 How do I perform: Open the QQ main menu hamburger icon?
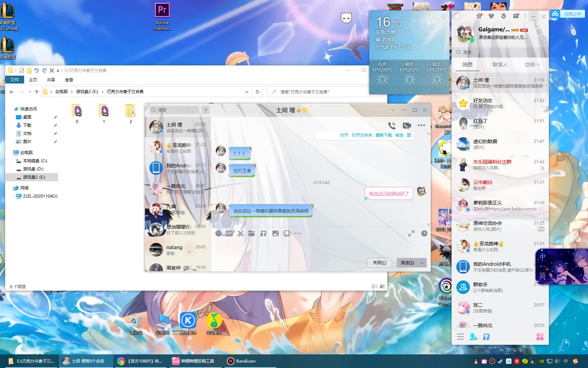pyautogui.click(x=460, y=337)
